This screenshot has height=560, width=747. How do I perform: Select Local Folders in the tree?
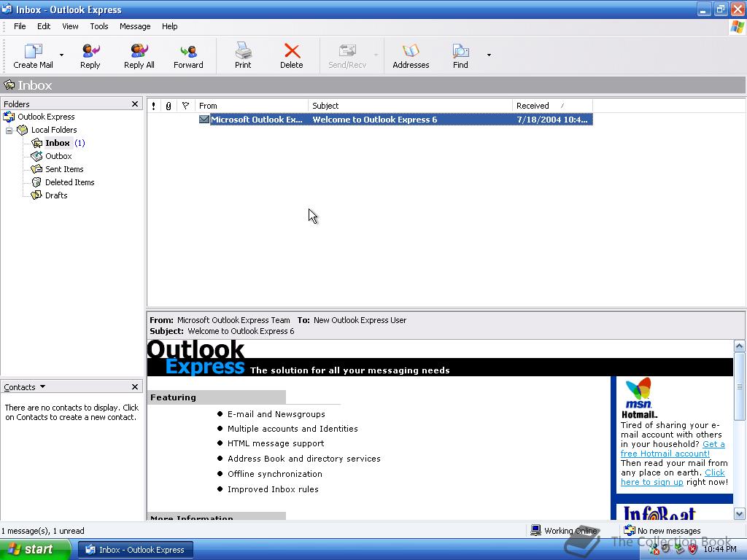point(54,130)
